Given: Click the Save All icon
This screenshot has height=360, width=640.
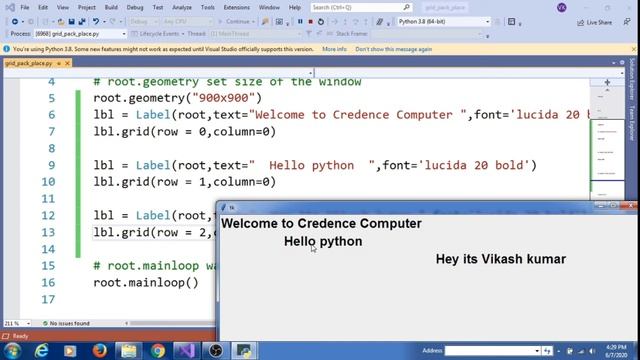Looking at the screenshot, I should click(x=82, y=22).
